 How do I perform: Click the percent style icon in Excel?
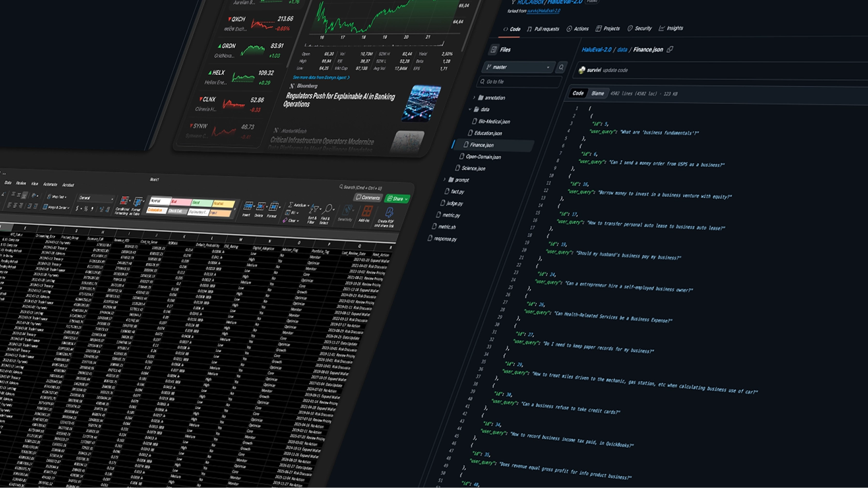pyautogui.click(x=86, y=209)
